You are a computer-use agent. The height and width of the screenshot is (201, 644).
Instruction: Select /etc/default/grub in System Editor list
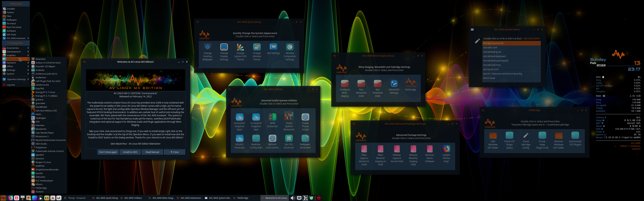coord(511,52)
